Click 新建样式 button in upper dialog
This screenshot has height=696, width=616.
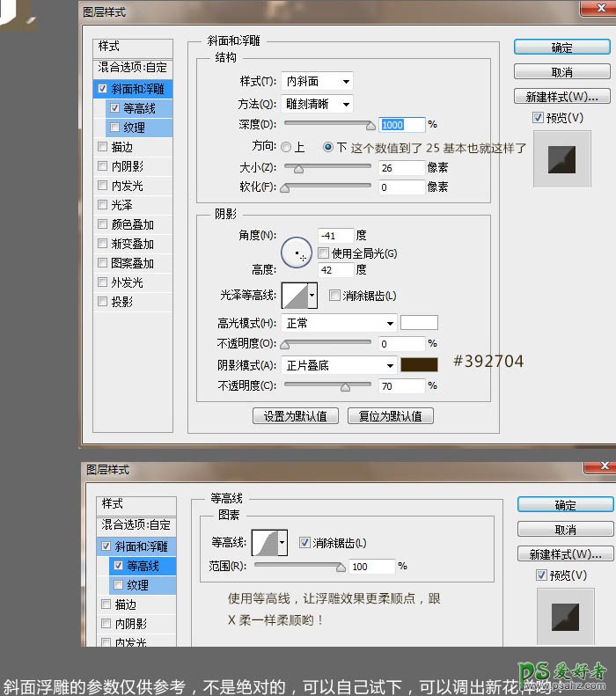pyautogui.click(x=561, y=96)
